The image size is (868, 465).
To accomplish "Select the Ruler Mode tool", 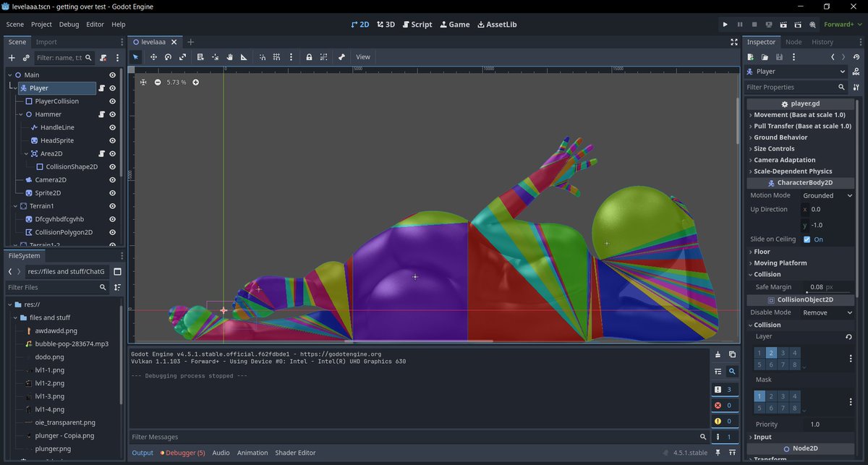I will tap(244, 57).
